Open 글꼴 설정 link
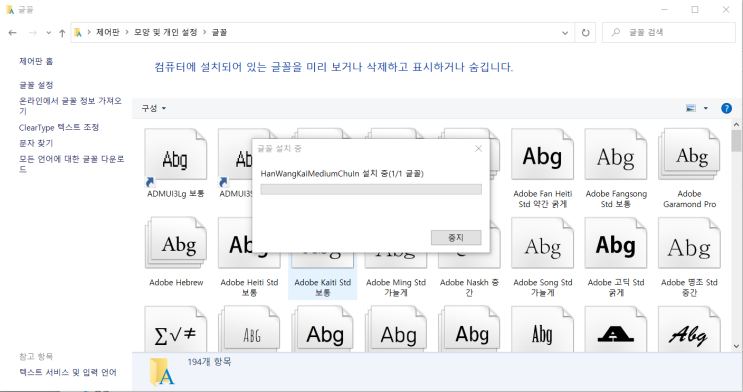Image resolution: width=743 pixels, height=392 pixels. tap(36, 85)
